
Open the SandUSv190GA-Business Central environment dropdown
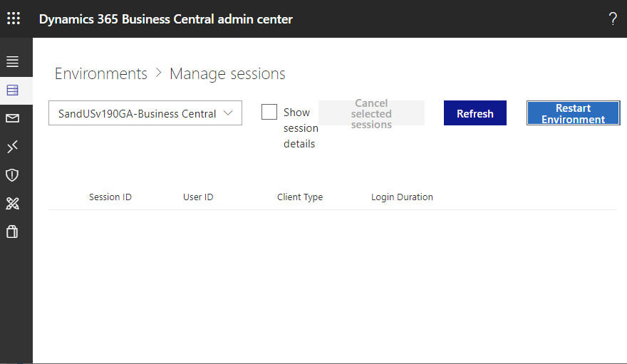[x=145, y=113]
